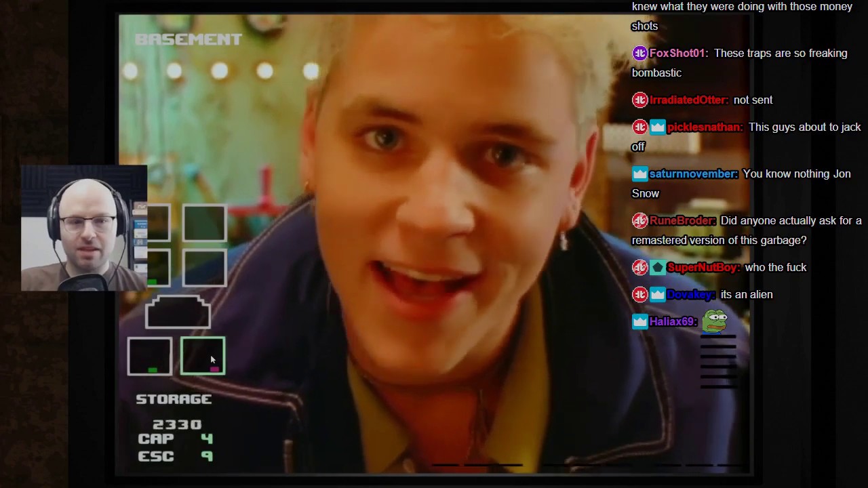The image size is (868, 488).
Task: Open Dovakey's chat username
Action: click(x=691, y=294)
